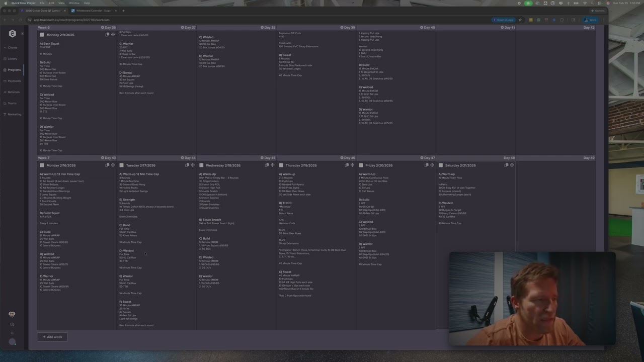The image size is (644, 362).
Task: Click the Open in app button
Action: tap(504, 20)
